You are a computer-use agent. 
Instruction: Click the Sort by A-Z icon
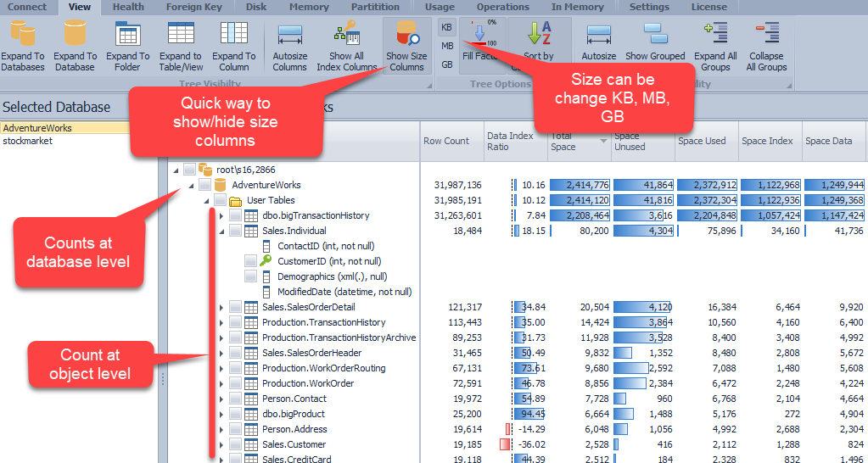pos(539,33)
